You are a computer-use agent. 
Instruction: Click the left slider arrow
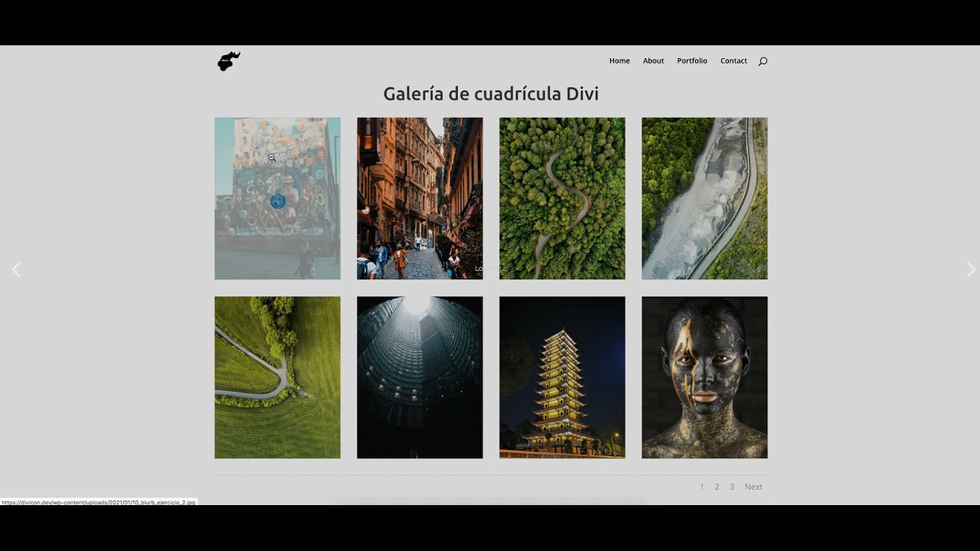pos(16,269)
